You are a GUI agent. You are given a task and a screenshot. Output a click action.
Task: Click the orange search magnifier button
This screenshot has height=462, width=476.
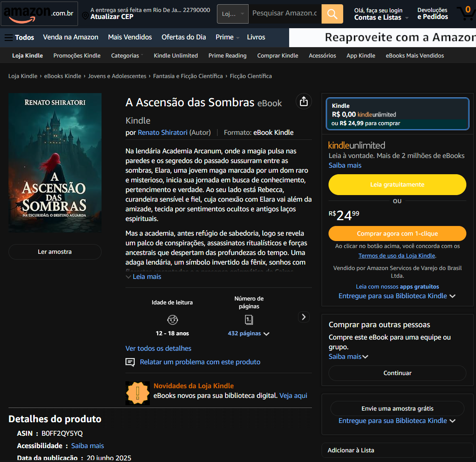332,14
